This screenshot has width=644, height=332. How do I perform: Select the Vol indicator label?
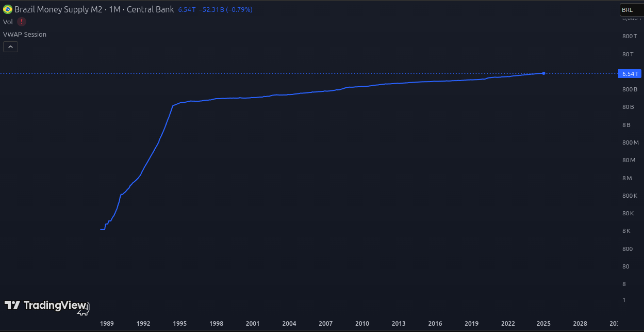8,22
